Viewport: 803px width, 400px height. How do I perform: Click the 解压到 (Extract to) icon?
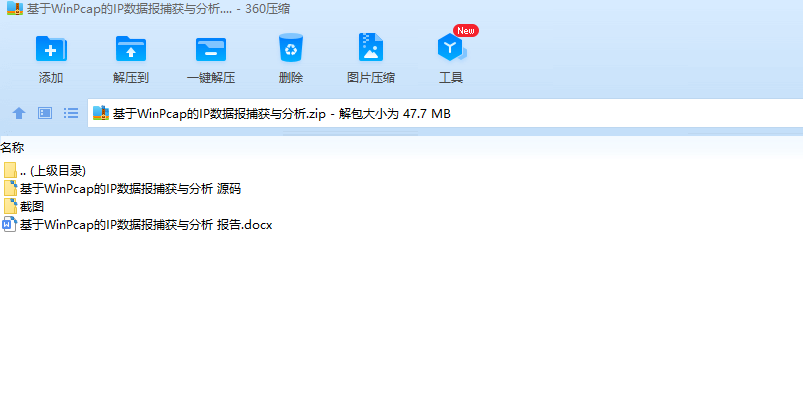click(x=131, y=49)
